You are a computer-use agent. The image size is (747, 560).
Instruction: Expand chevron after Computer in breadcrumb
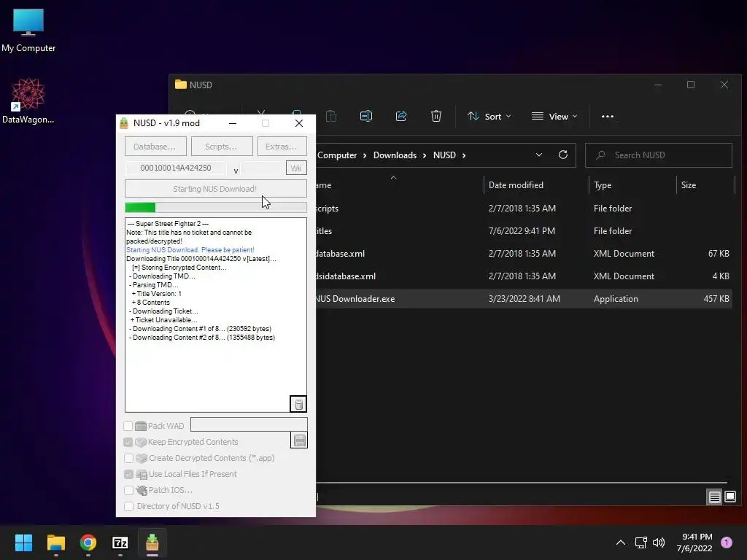point(365,155)
